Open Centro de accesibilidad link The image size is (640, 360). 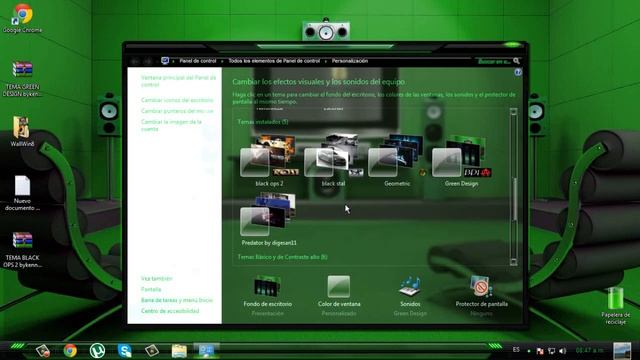170,311
